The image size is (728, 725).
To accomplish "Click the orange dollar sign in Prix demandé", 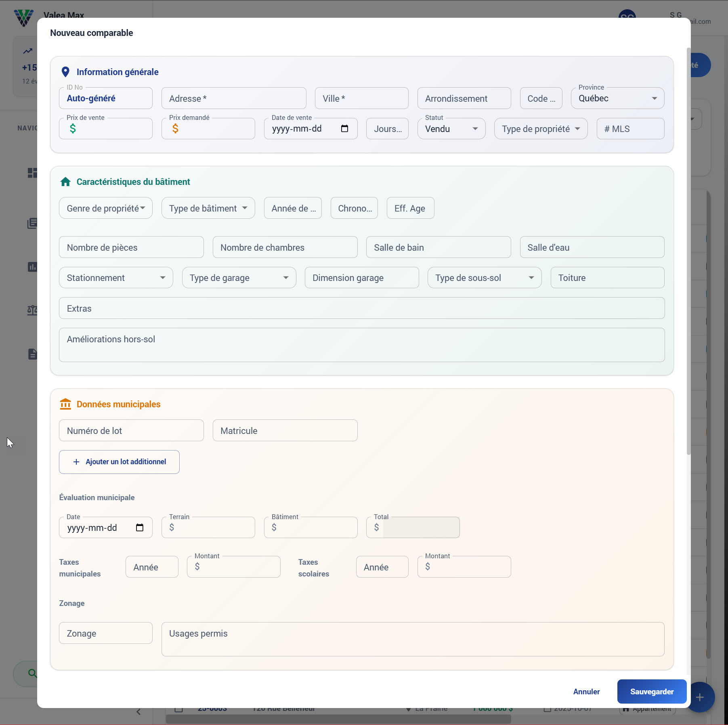I will click(175, 129).
